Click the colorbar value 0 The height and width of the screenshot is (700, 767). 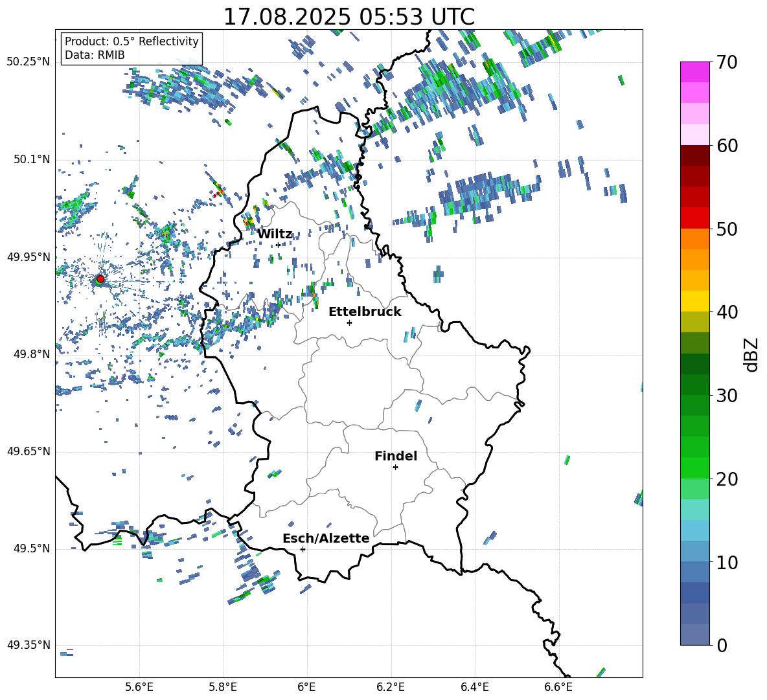click(722, 645)
